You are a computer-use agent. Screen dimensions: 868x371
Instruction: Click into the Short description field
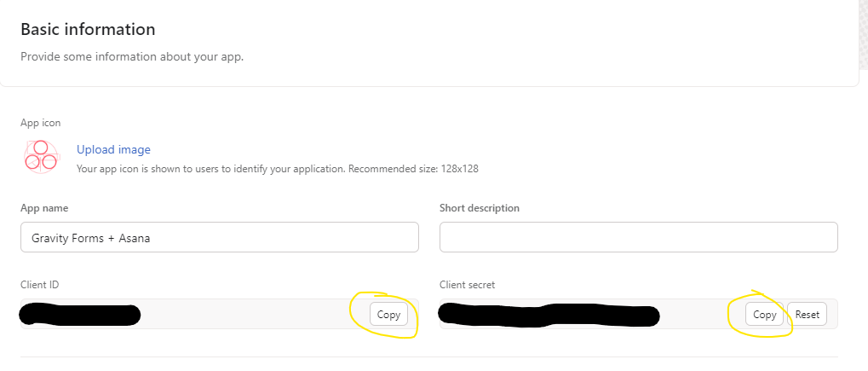pyautogui.click(x=638, y=238)
